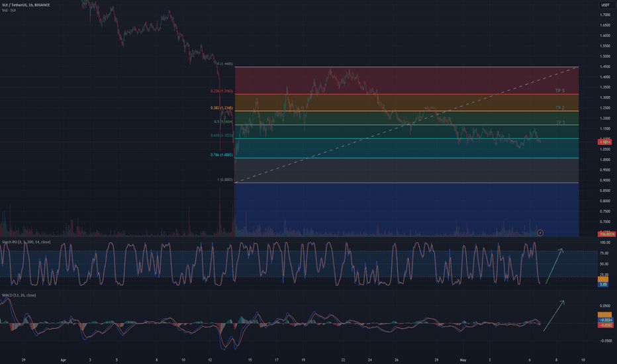Click the May date label on time axis
Image resolution: width=617 pixels, height=364 pixels.
(463, 359)
